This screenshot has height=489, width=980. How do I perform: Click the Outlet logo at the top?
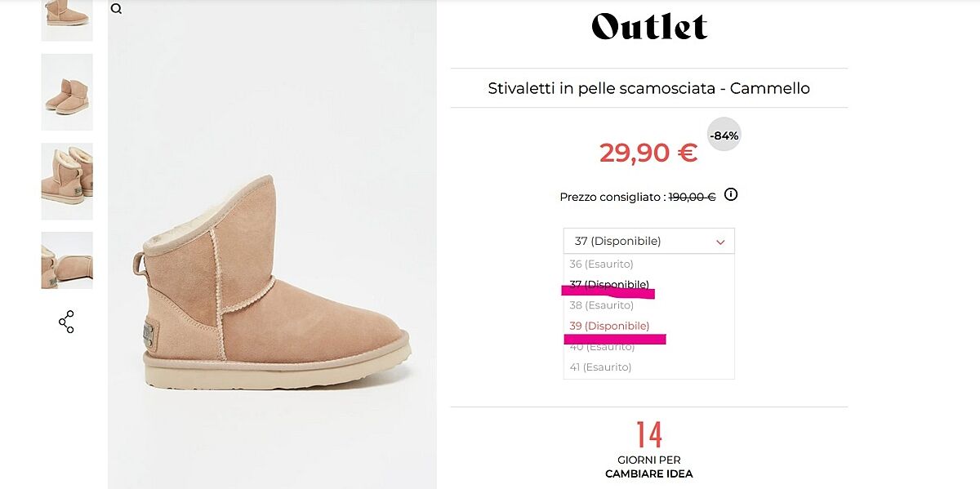[x=649, y=26]
